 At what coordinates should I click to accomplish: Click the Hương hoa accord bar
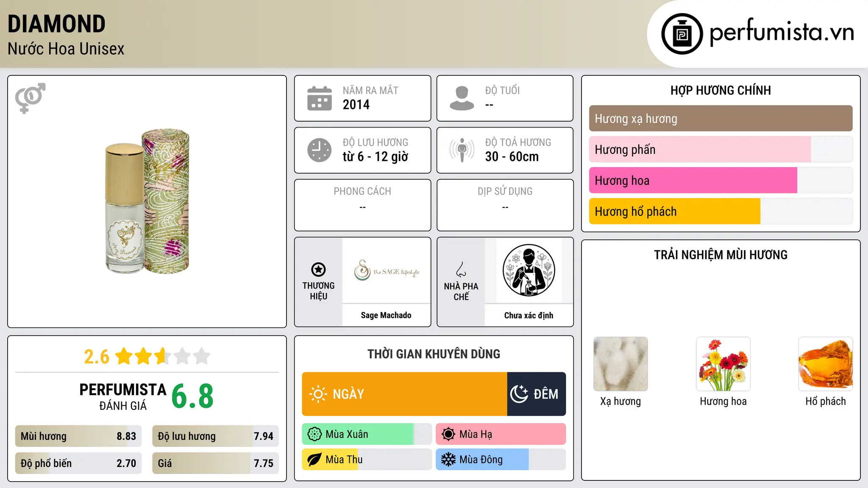coord(721,180)
